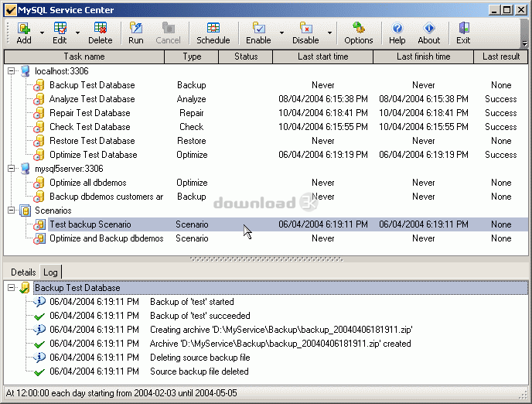Viewport: 532px width, 404px height.
Task: Click the Test backup Scenario icon
Action: [39, 224]
